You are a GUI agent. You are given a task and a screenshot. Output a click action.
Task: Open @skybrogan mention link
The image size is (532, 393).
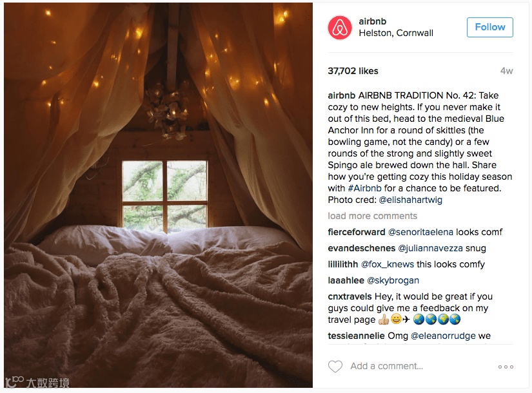(x=393, y=280)
